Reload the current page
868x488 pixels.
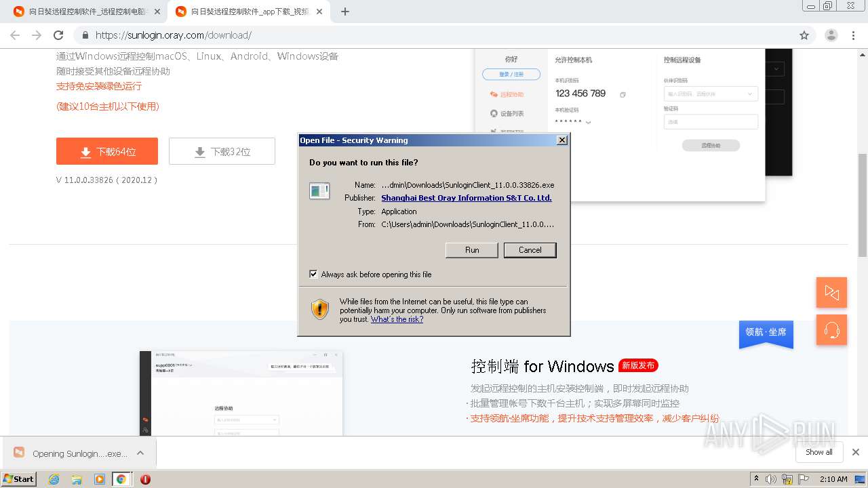click(58, 35)
